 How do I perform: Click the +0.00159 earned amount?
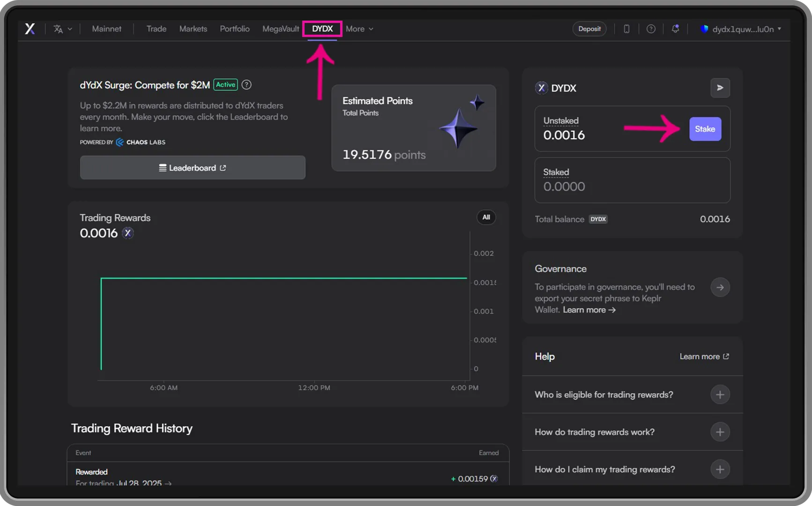point(474,478)
